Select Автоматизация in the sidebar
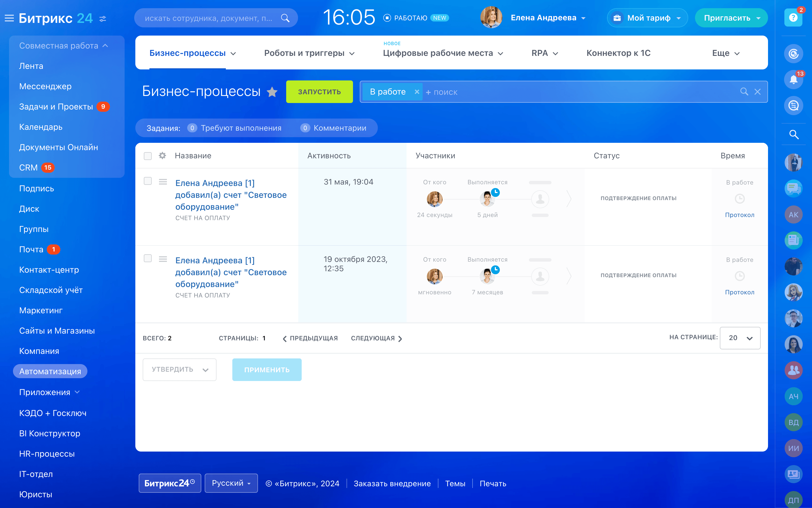The image size is (812, 508). pyautogui.click(x=50, y=371)
